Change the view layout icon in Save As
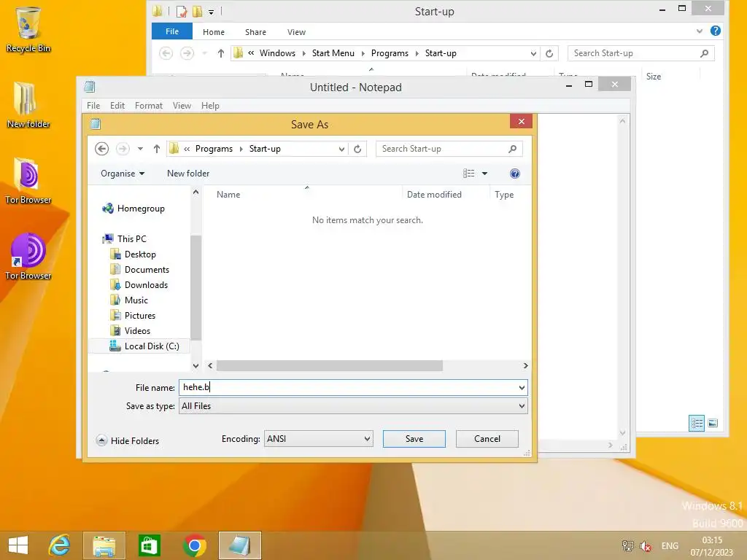Screen dimensions: 747x560 pos(469,174)
